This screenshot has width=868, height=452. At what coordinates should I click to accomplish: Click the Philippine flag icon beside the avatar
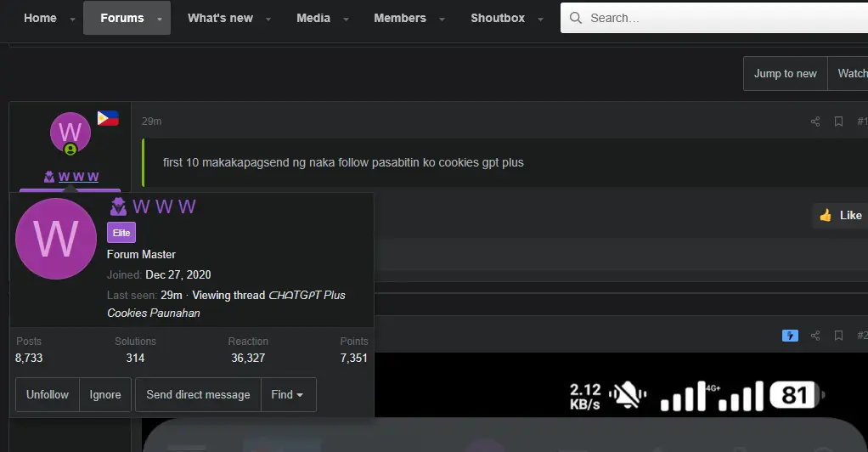[108, 118]
